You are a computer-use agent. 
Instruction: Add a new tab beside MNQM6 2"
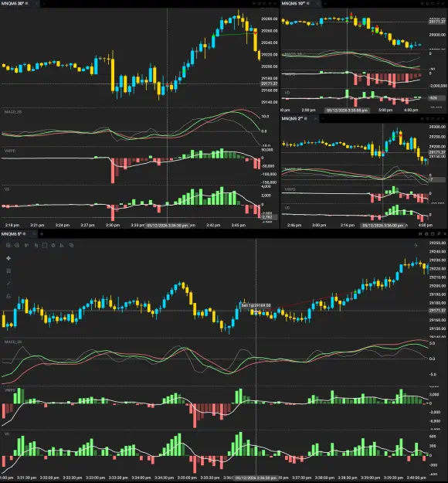click(x=323, y=118)
